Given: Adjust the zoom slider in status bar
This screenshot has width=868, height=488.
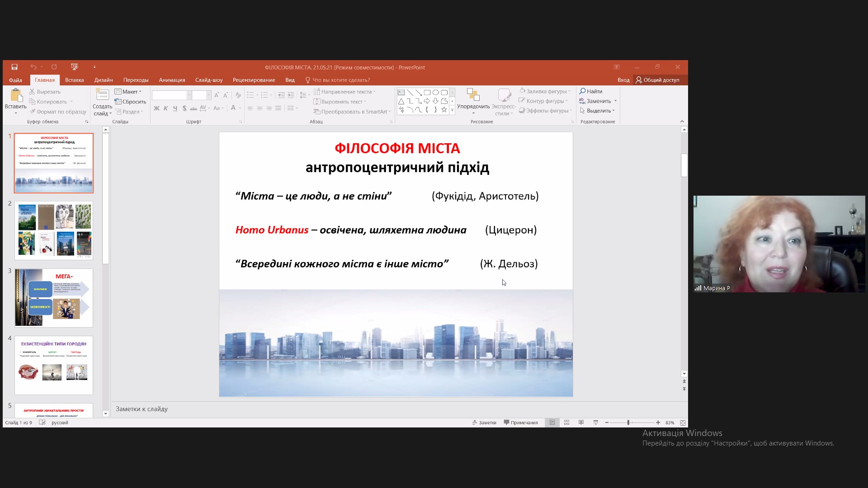Looking at the screenshot, I should (628, 422).
